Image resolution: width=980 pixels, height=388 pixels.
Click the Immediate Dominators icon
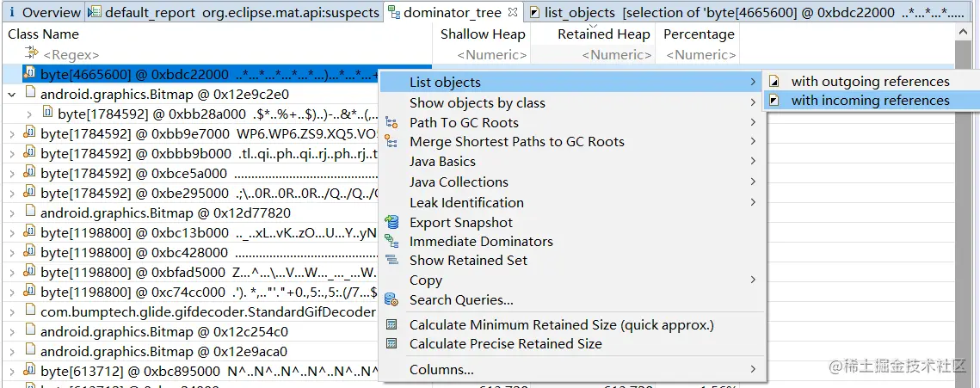391,241
